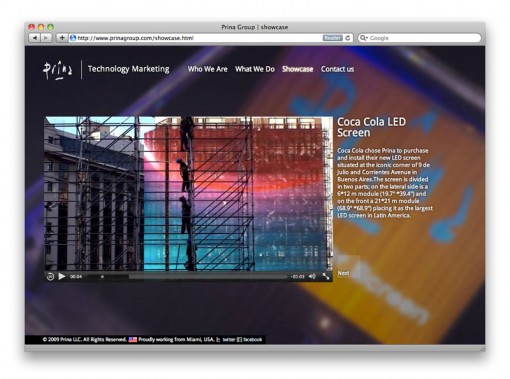Open the facebook link in the footer
This screenshot has width=510, height=379.
(253, 340)
